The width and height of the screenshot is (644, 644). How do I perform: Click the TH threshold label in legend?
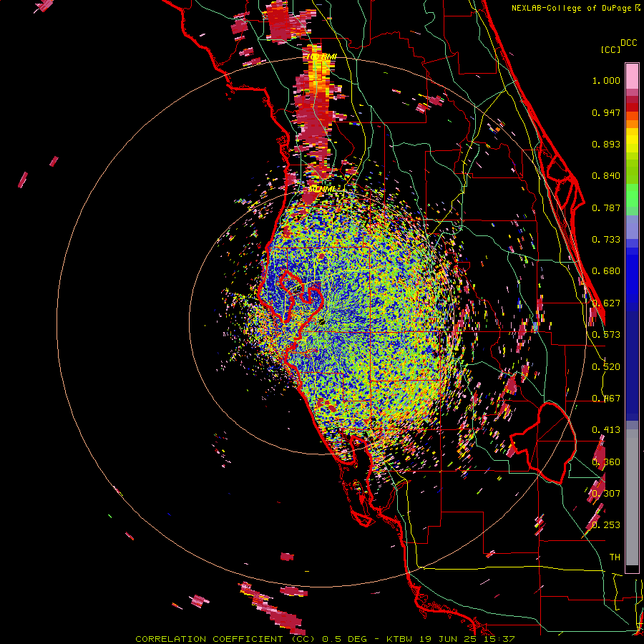pyautogui.click(x=615, y=557)
